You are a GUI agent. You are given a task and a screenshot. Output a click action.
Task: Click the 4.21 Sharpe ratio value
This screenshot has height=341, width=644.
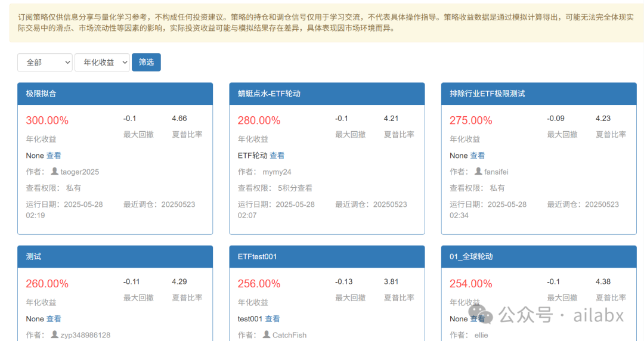tap(391, 118)
